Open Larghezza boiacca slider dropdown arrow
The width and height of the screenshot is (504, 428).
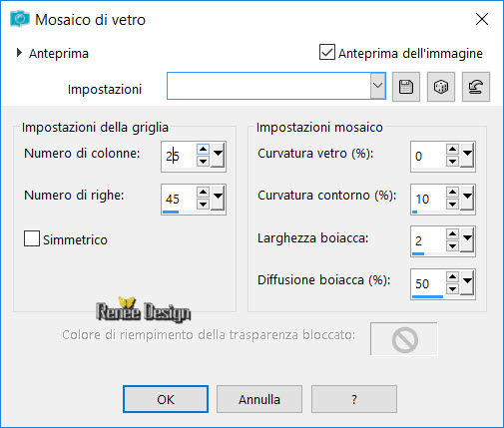(467, 239)
